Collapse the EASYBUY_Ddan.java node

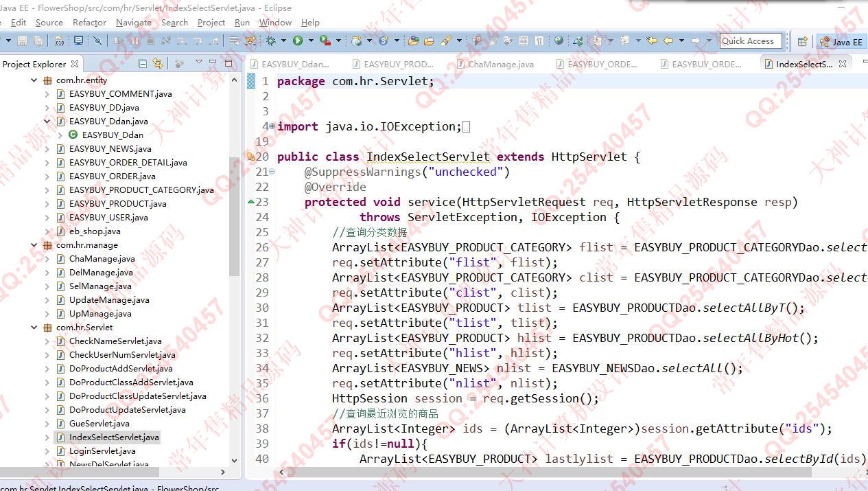coord(47,122)
